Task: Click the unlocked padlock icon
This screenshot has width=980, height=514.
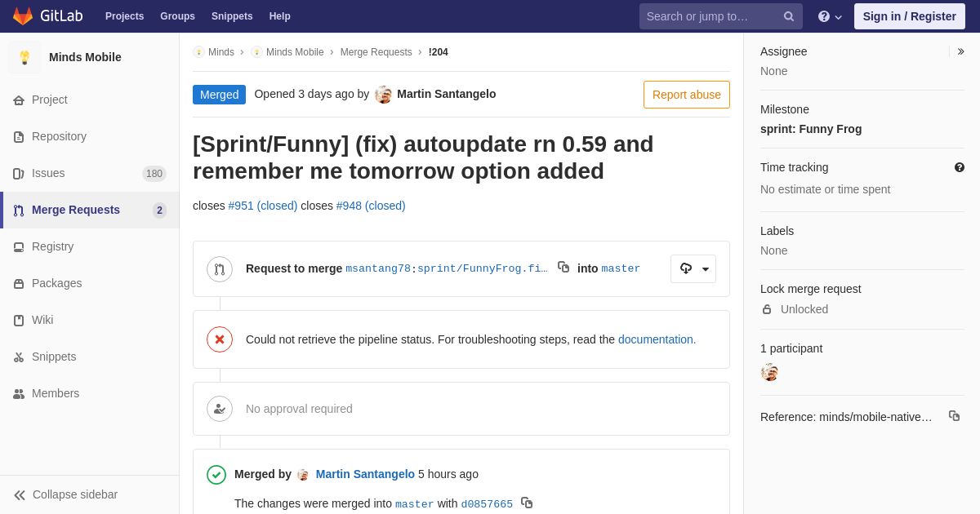Action: pyautogui.click(x=767, y=310)
